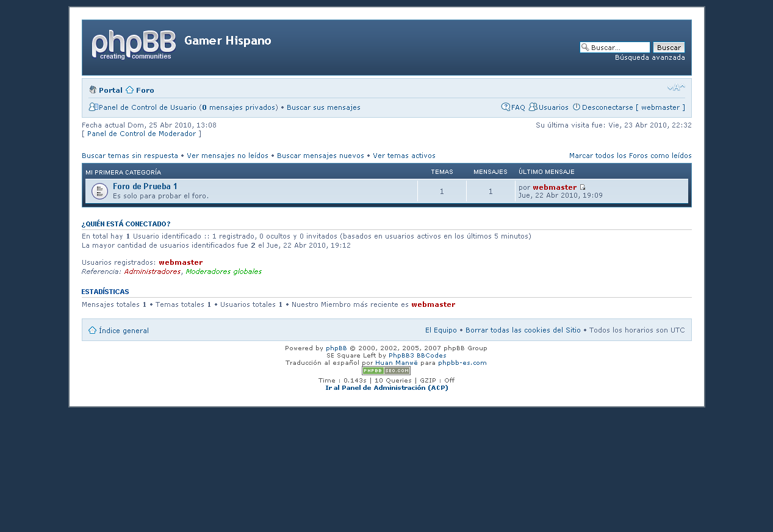The image size is (773, 532).
Task: Click the house icon beside Índice general
Action: 93,330
